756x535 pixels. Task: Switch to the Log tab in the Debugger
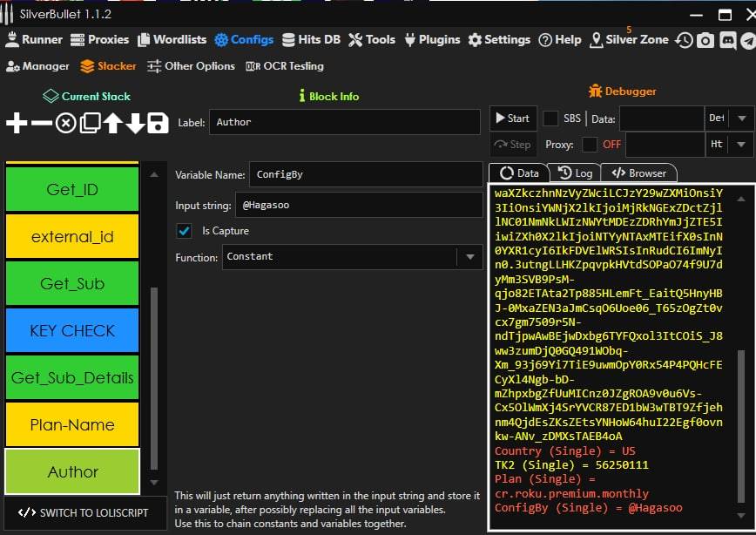[574, 173]
